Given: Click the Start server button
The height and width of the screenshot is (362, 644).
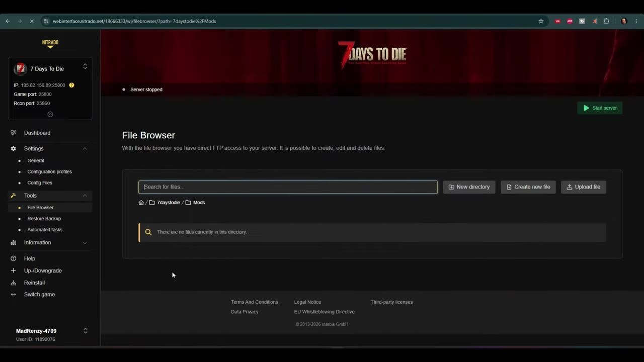Looking at the screenshot, I should click(600, 108).
